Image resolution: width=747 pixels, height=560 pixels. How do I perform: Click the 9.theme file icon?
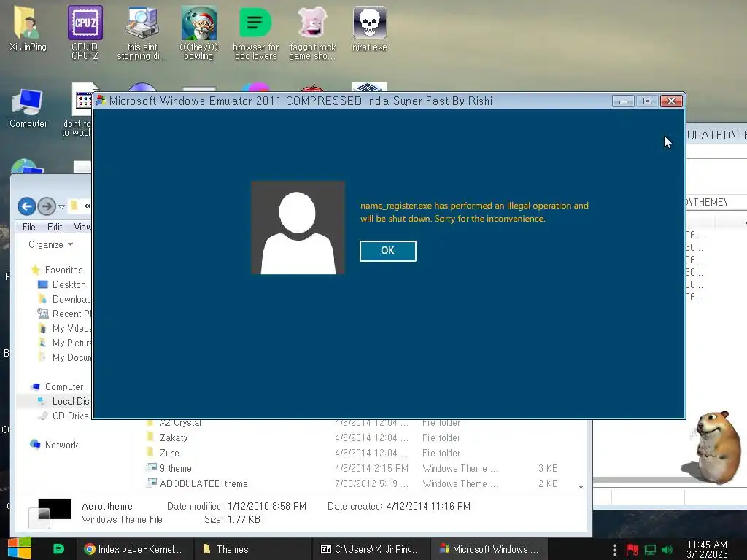pyautogui.click(x=151, y=467)
